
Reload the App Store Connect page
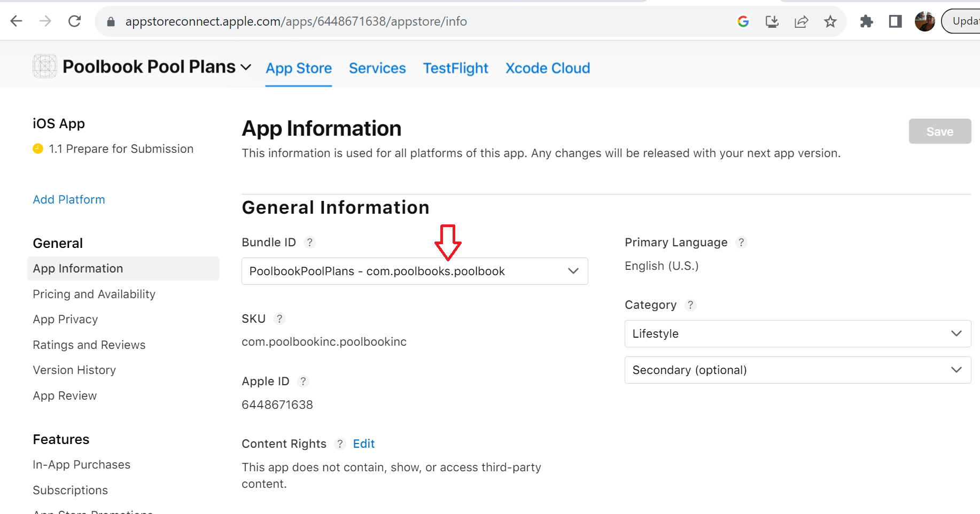click(74, 21)
